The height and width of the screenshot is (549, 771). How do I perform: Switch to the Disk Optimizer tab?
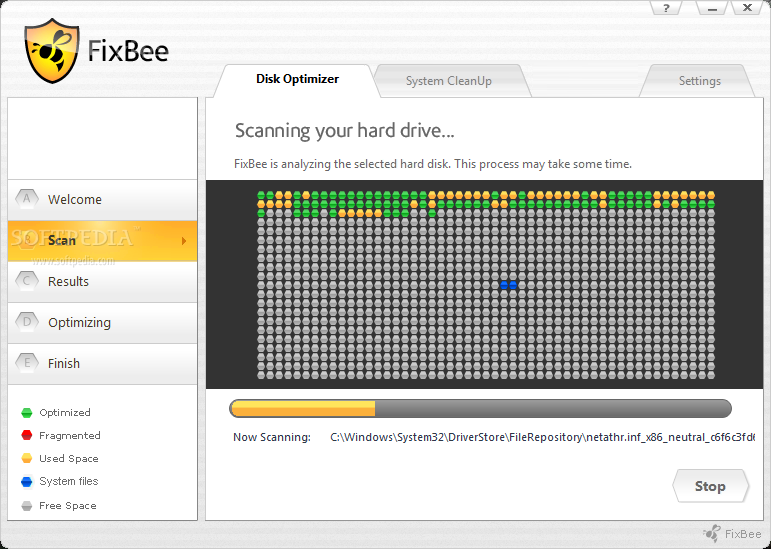tap(297, 79)
